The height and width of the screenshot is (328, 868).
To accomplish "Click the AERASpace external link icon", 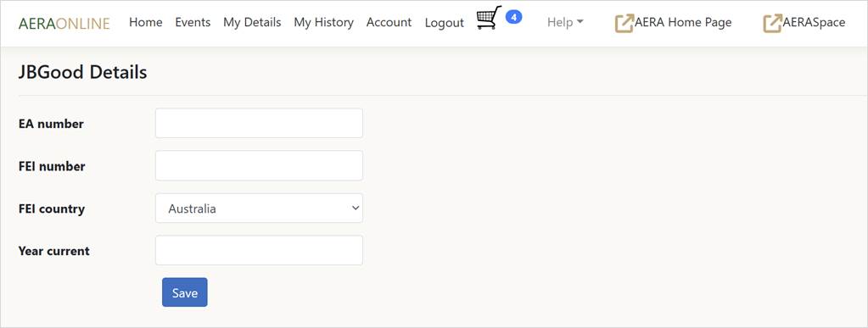I will tap(772, 23).
